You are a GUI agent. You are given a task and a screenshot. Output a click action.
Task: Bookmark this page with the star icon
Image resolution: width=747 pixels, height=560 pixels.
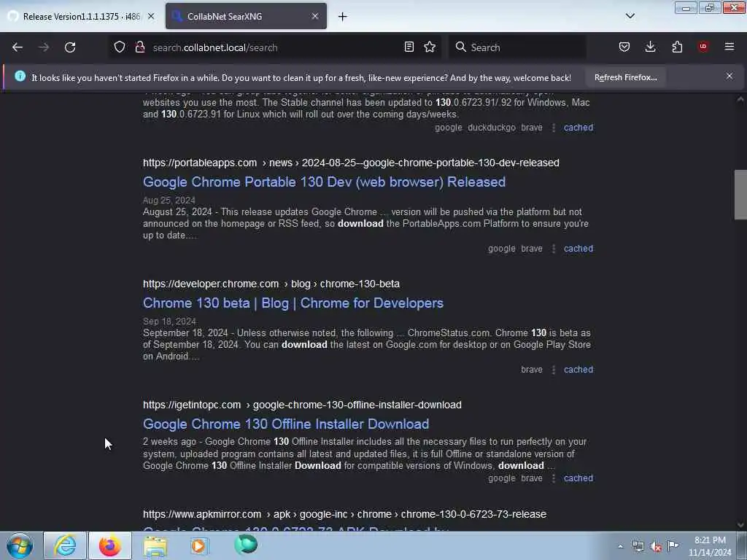point(430,47)
